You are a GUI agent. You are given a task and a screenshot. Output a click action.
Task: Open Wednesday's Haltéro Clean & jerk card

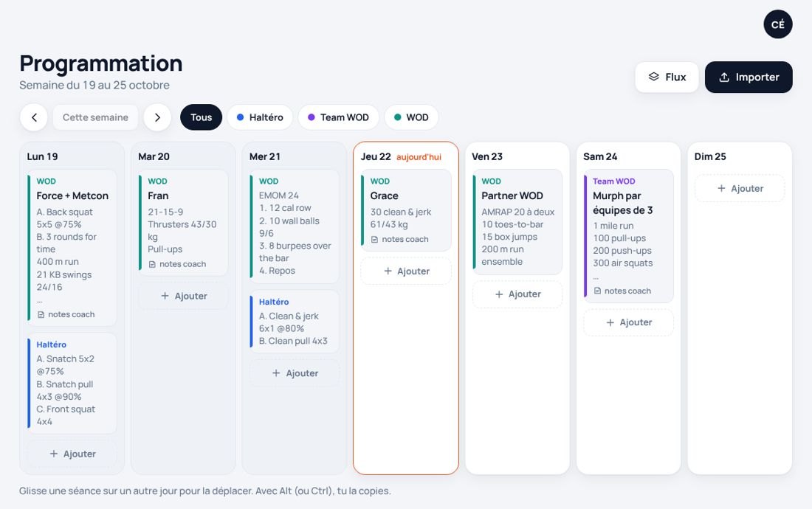click(x=295, y=321)
